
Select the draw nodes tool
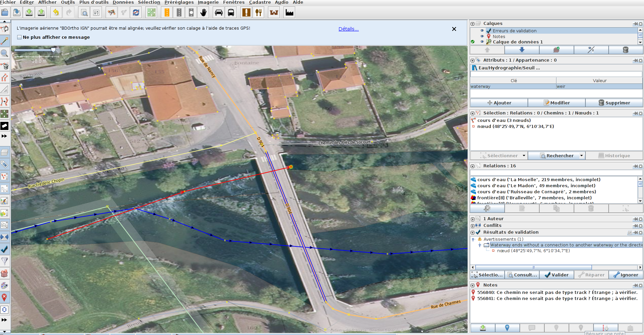[x=4, y=41]
